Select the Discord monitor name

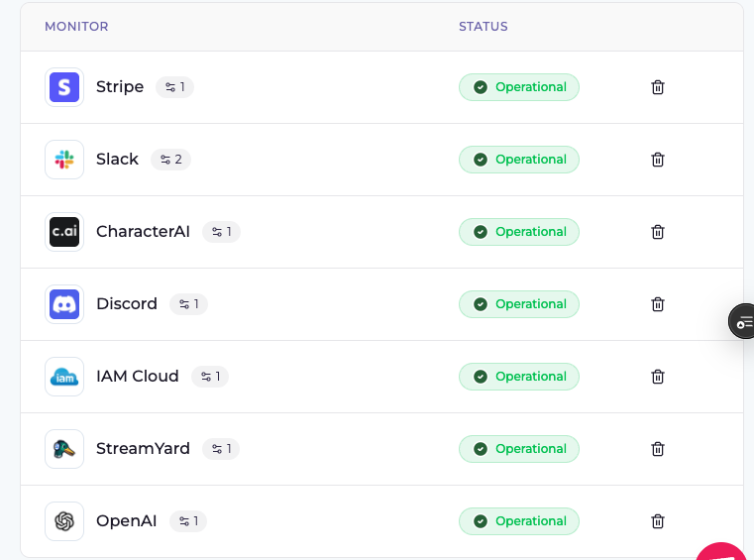(x=127, y=304)
